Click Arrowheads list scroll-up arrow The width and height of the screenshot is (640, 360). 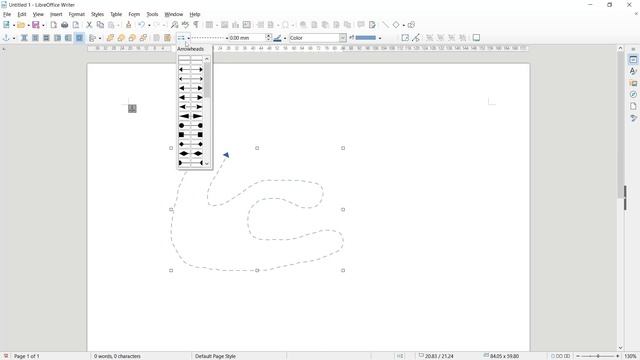click(x=207, y=59)
